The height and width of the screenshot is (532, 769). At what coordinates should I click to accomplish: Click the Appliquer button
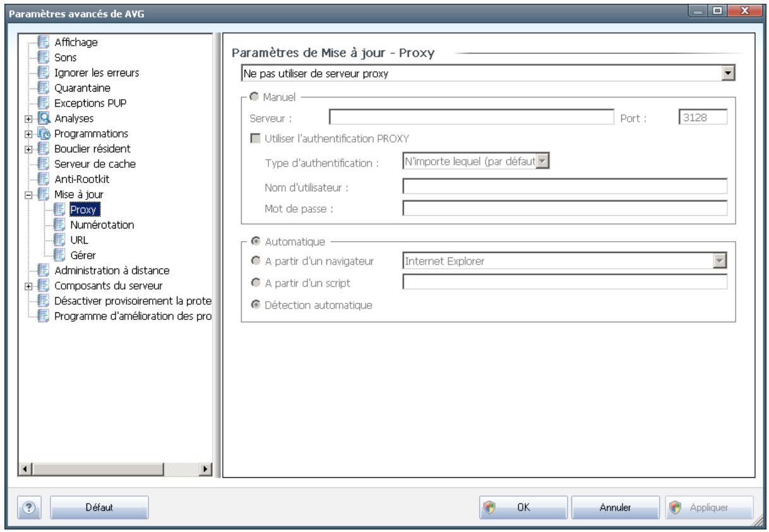(x=709, y=507)
